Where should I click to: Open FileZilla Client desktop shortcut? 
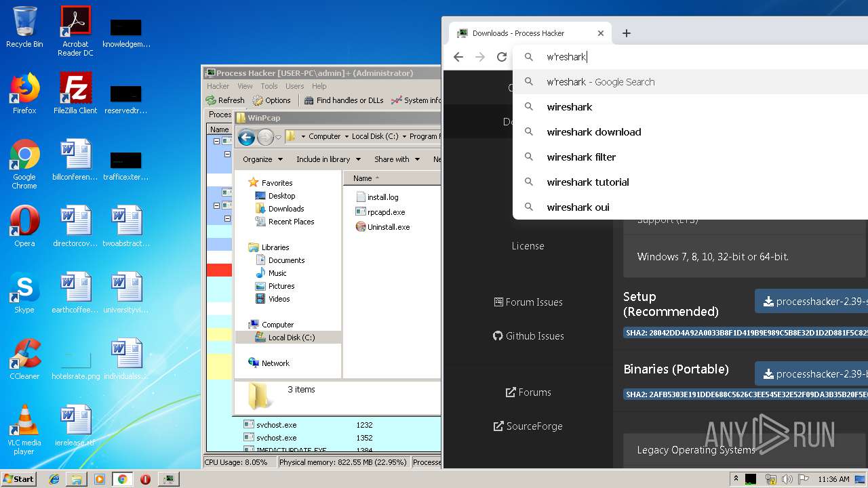pos(75,94)
